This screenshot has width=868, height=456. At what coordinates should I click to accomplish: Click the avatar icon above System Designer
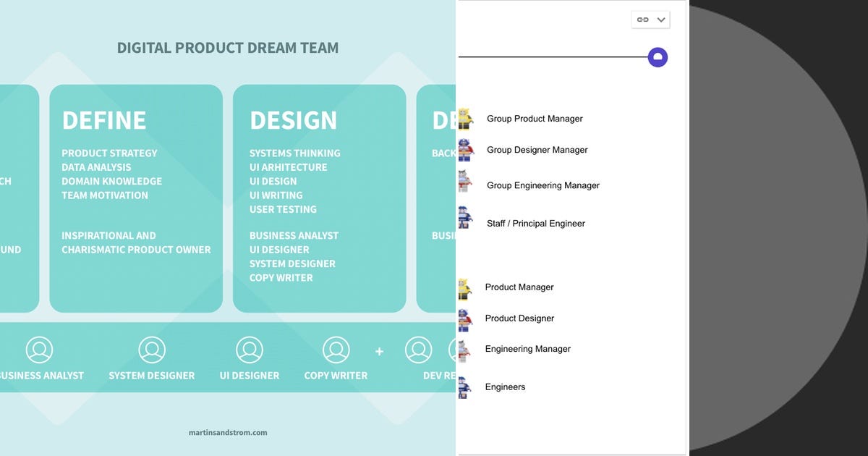pyautogui.click(x=151, y=350)
